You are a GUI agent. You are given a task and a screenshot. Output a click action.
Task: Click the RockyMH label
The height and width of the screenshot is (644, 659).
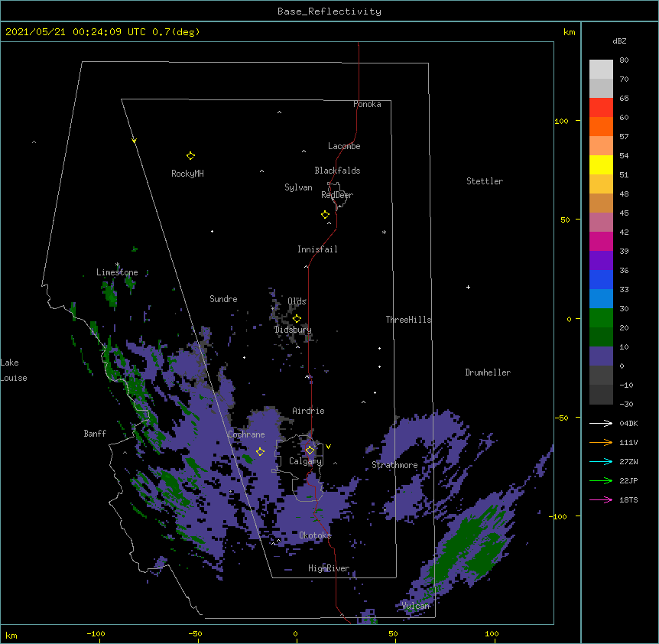click(187, 174)
